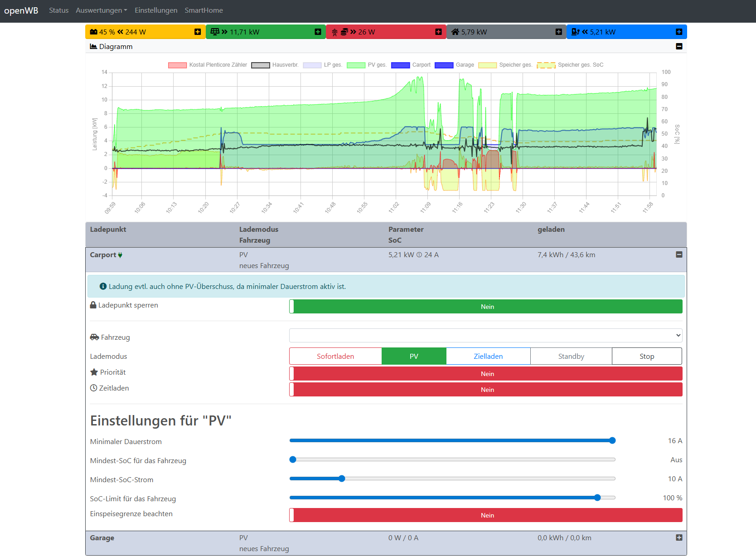Select Sofortladen charge mode
Screen dimensions: 756x557
pyautogui.click(x=335, y=356)
